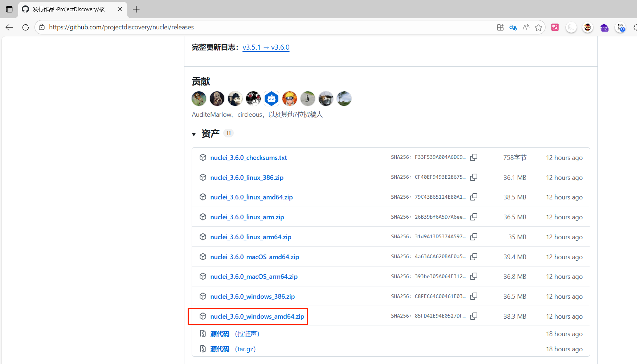
Task: Download nuclei_3.6.0_macOS_arm64.zip
Action: coord(254,277)
